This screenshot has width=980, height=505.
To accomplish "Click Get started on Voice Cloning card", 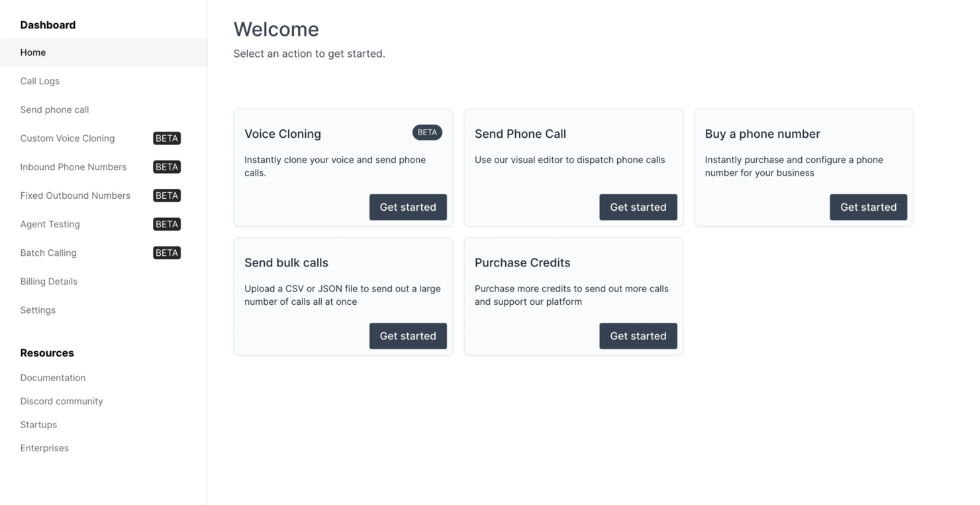I will (x=408, y=207).
